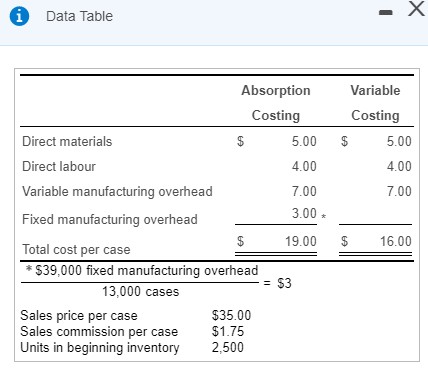
Task: Click Variable overhead absorption value 7.00
Action: click(304, 191)
